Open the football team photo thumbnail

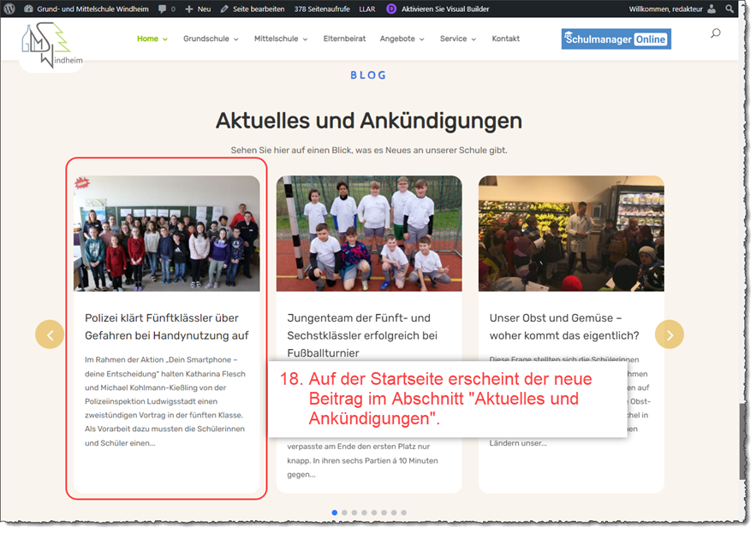click(x=369, y=234)
